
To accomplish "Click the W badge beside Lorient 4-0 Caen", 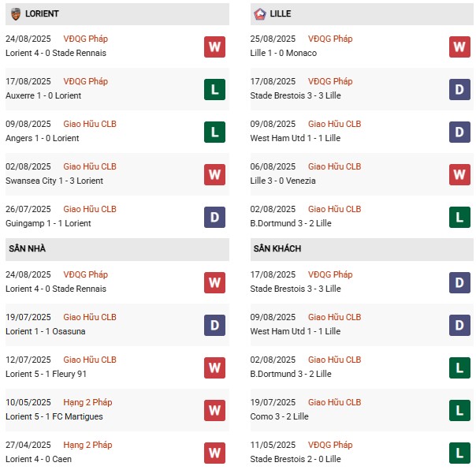I will [x=214, y=453].
